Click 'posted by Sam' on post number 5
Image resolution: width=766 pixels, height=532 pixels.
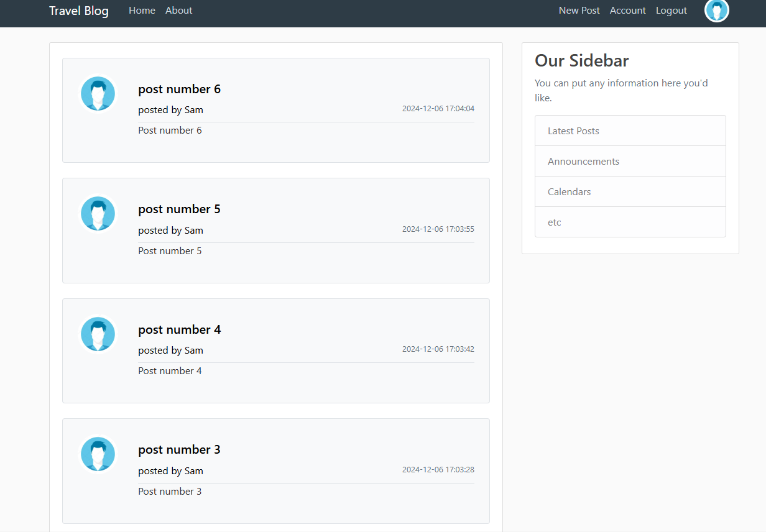(x=170, y=231)
